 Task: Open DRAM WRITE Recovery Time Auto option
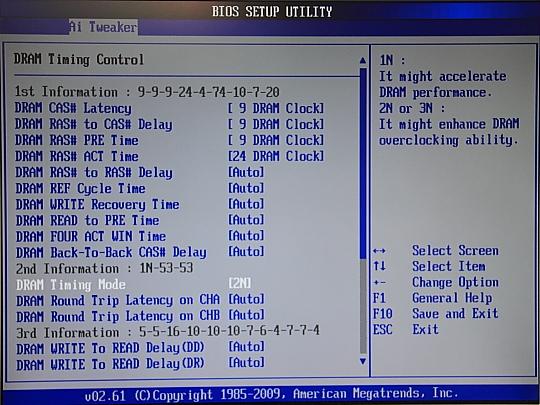pos(246,204)
